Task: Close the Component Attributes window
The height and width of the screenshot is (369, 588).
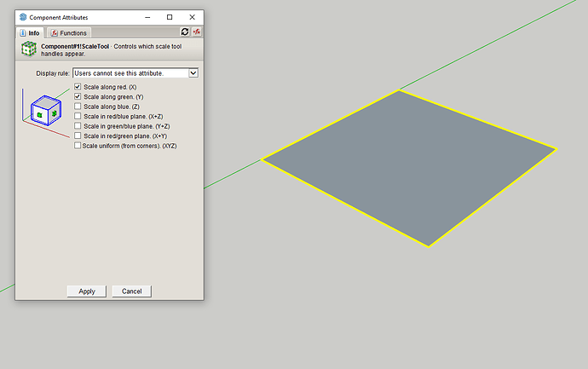Action: (x=192, y=17)
